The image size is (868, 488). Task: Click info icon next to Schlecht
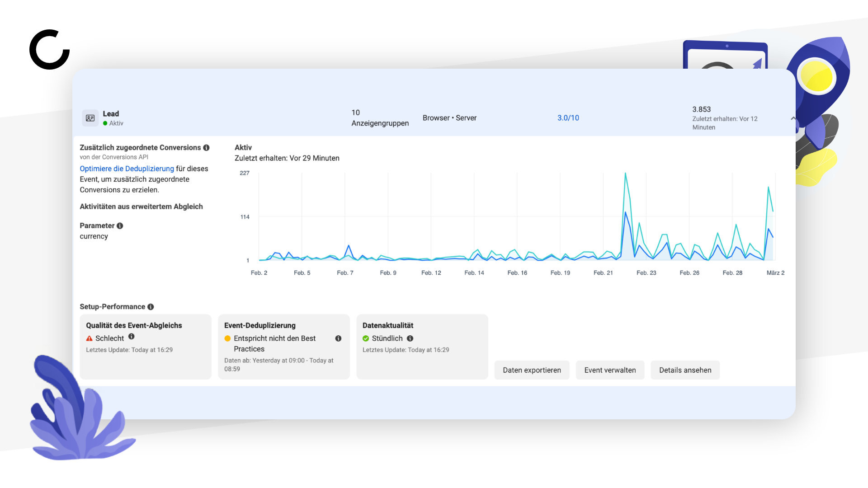(131, 337)
